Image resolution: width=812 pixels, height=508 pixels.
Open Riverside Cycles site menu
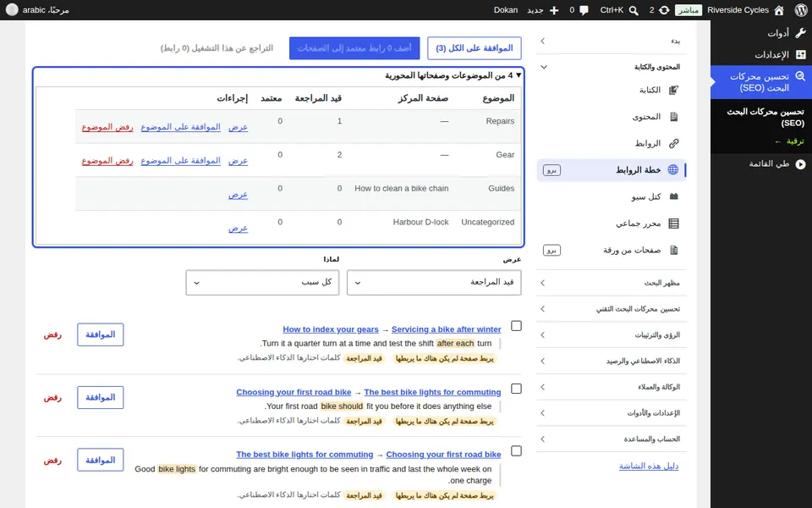[738, 10]
